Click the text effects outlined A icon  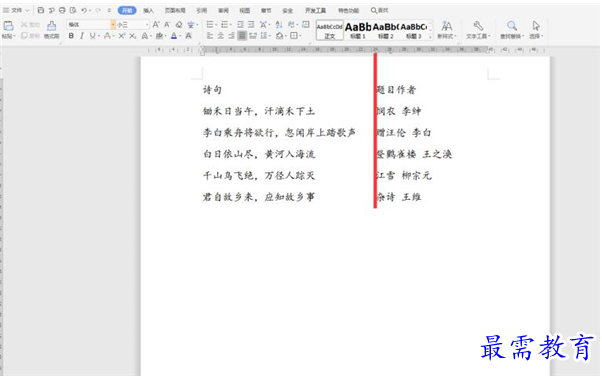tap(145, 36)
